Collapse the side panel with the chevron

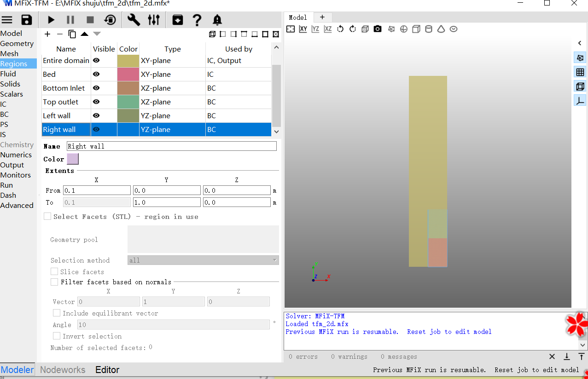[580, 43]
